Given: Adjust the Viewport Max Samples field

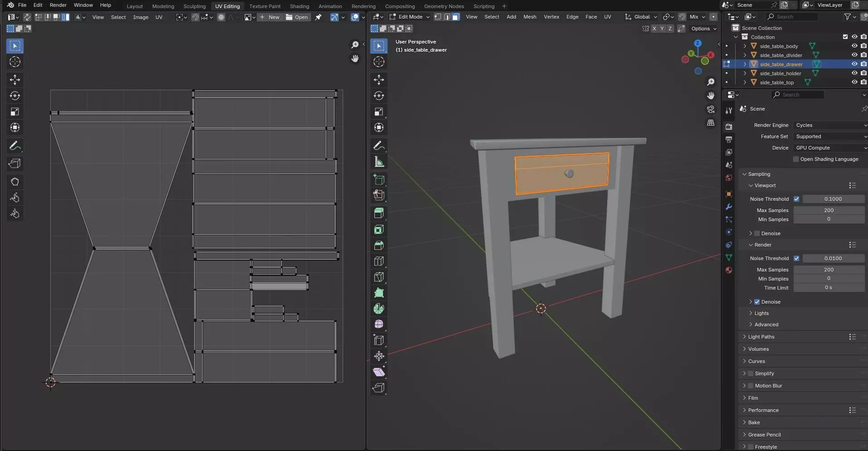Looking at the screenshot, I should click(829, 210).
